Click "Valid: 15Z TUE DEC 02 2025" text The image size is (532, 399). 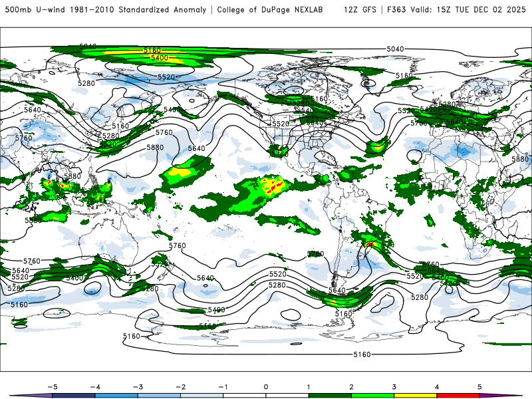[x=468, y=9]
